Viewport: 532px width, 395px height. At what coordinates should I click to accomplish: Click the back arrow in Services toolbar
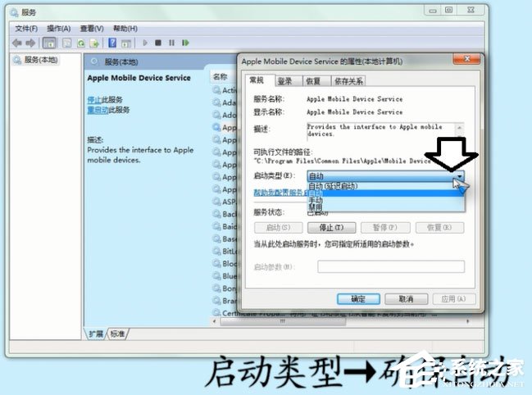tap(18, 43)
